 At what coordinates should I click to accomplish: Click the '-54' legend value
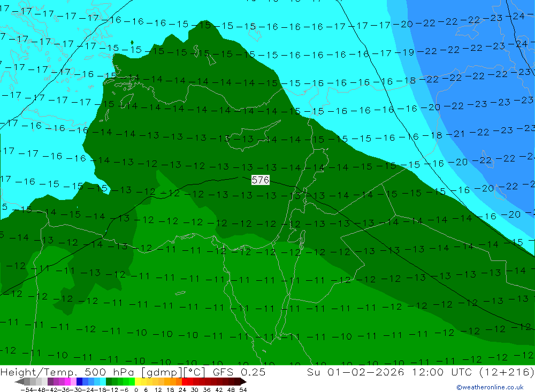tap(27, 390)
